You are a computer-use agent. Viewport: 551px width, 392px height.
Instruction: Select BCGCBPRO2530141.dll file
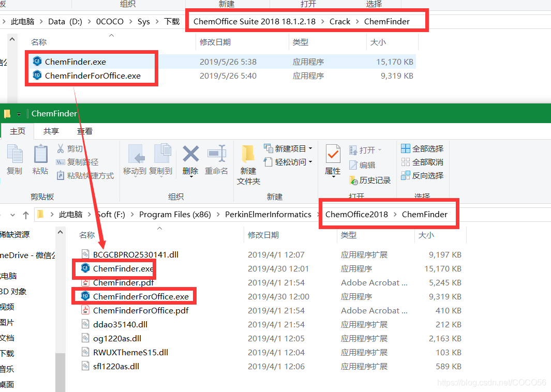[x=136, y=254]
